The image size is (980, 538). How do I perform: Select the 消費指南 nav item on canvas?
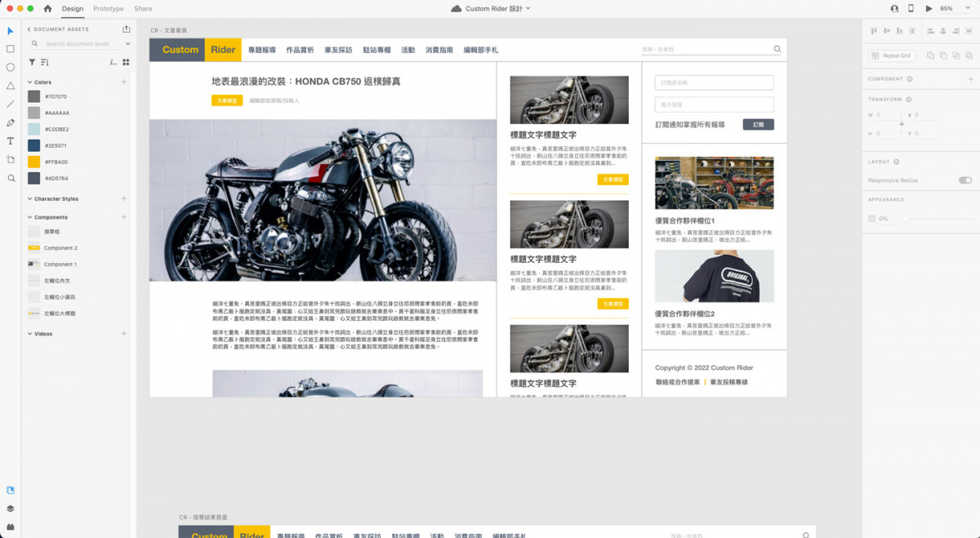(439, 50)
